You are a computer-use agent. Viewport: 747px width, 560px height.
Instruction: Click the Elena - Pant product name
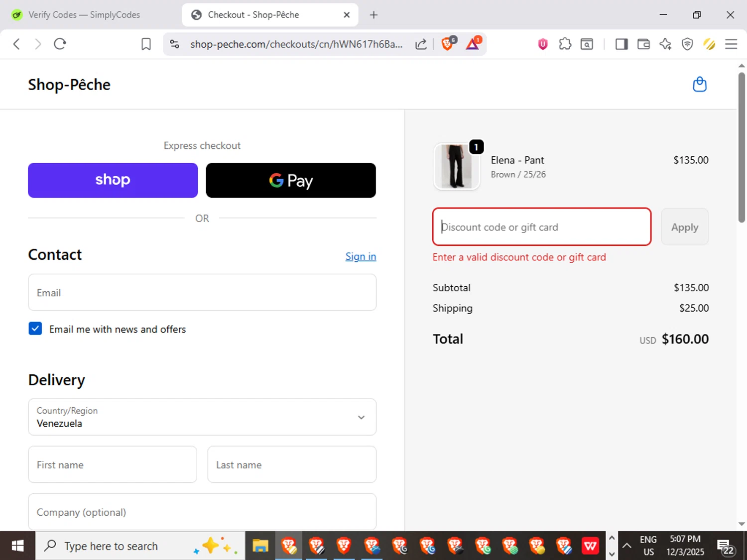pyautogui.click(x=517, y=160)
